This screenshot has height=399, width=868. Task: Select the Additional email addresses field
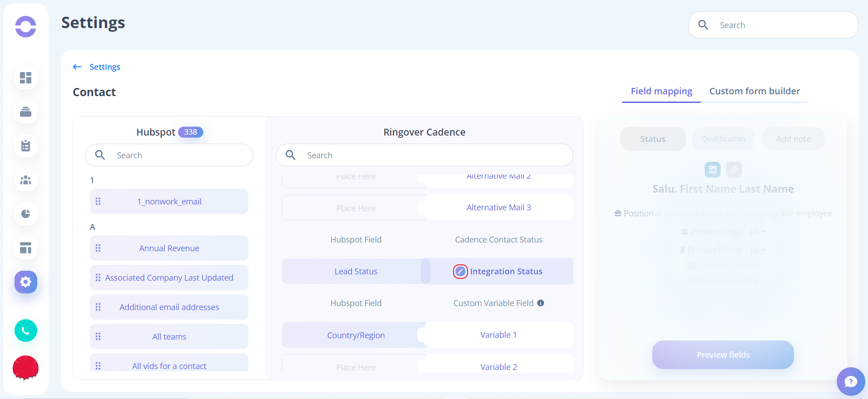coord(169,307)
